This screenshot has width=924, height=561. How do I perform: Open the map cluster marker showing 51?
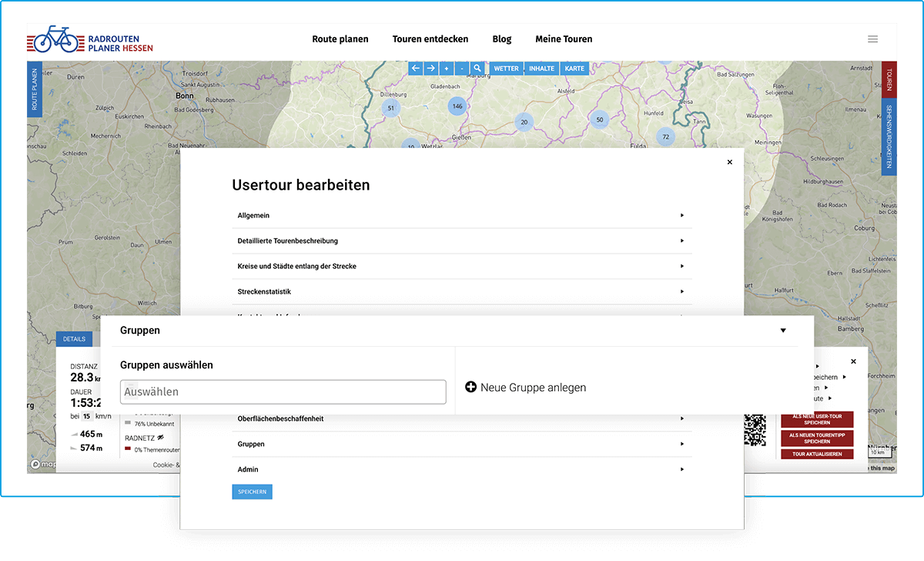point(391,108)
